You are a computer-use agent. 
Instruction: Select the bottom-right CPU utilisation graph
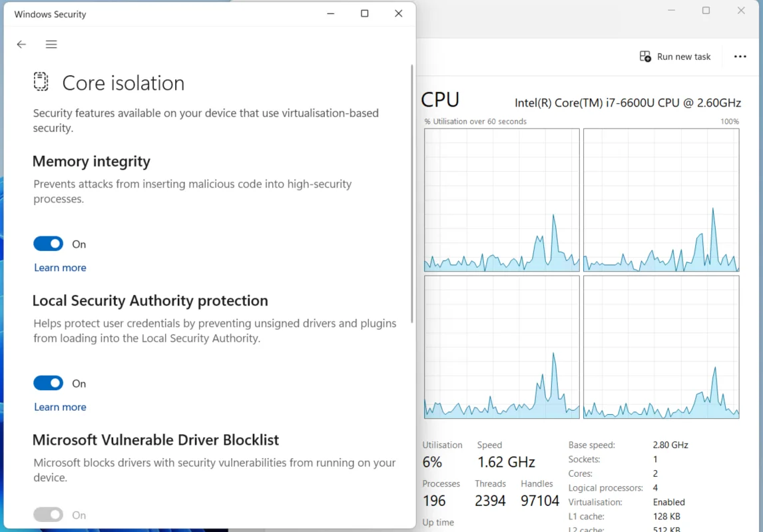661,347
